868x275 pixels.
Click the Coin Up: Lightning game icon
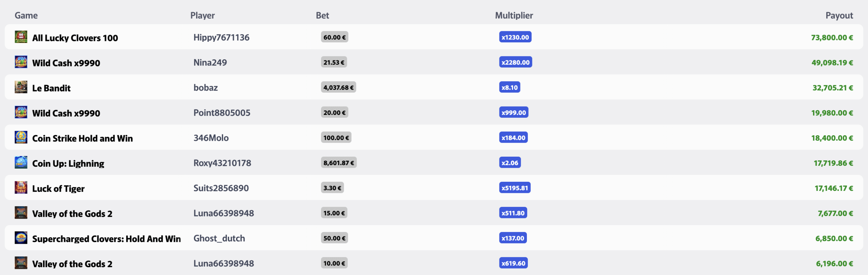click(x=21, y=162)
